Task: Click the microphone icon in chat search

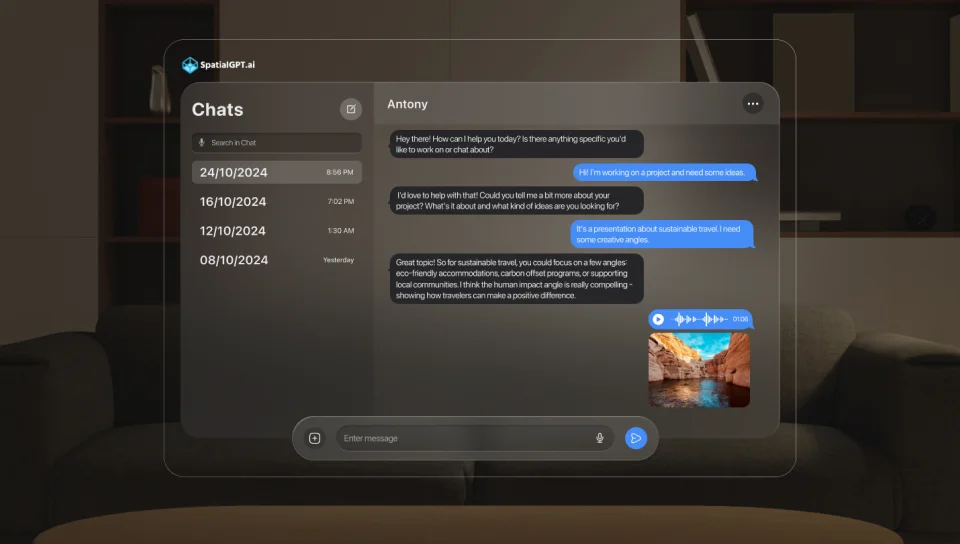Action: (x=201, y=143)
